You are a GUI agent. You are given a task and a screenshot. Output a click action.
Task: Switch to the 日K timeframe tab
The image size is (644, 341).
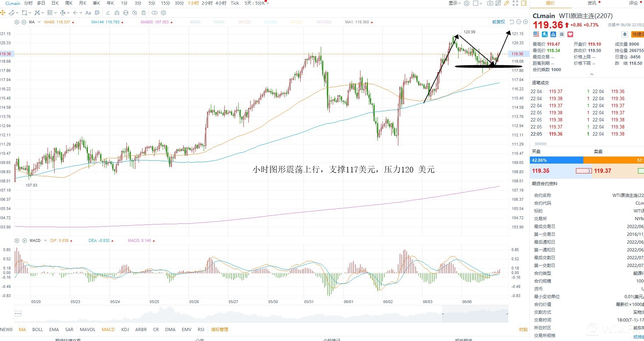click(x=55, y=3)
